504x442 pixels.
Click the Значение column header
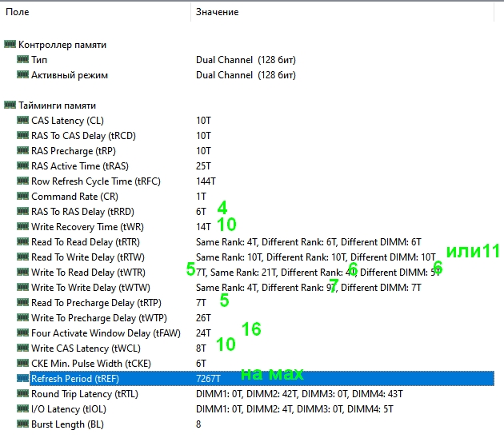point(342,12)
